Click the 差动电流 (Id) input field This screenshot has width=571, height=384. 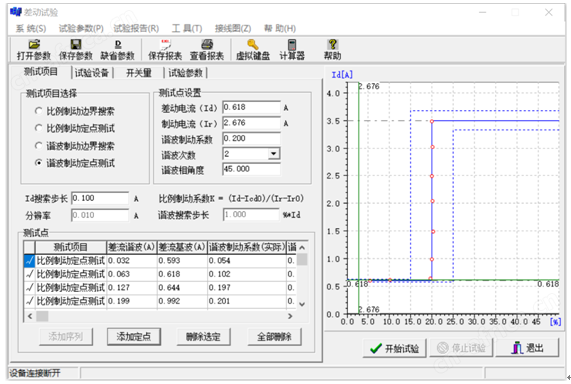coord(251,107)
